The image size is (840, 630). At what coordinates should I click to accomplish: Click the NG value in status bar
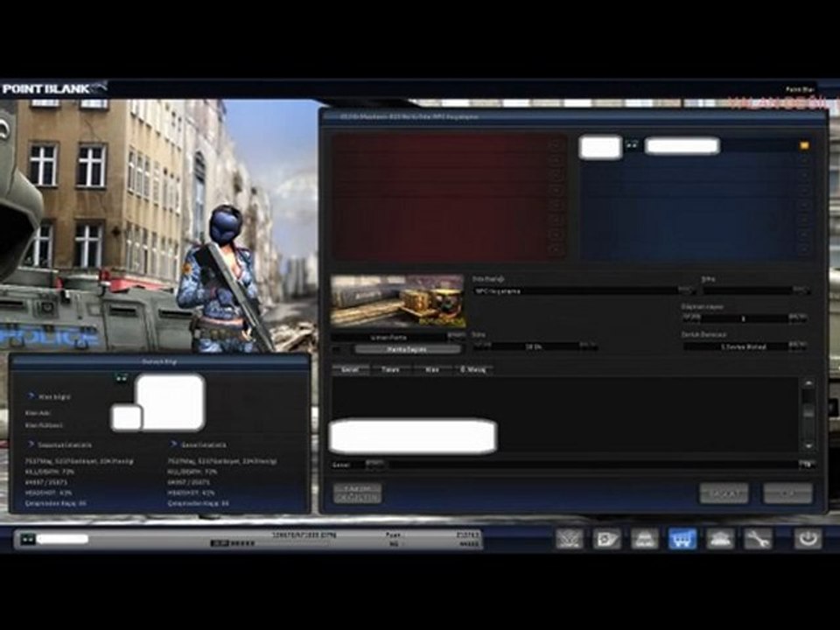(x=469, y=543)
